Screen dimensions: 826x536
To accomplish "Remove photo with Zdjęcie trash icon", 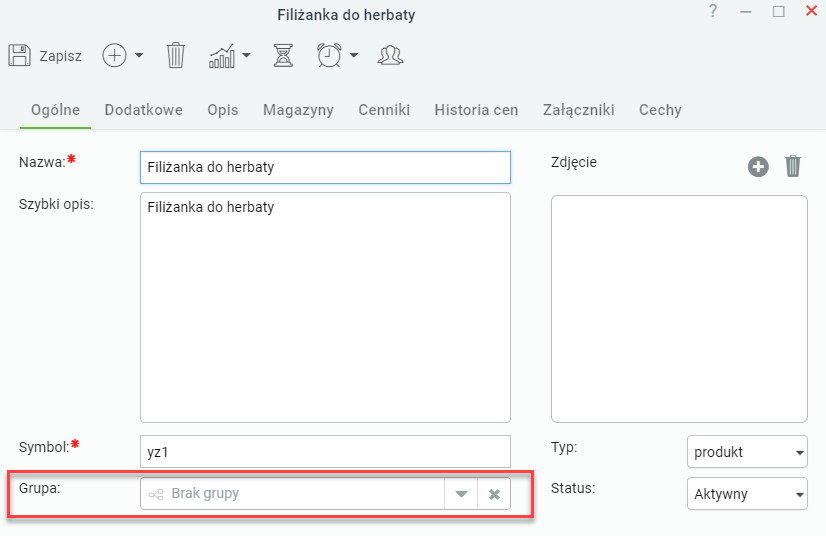I will pyautogui.click(x=793, y=166).
